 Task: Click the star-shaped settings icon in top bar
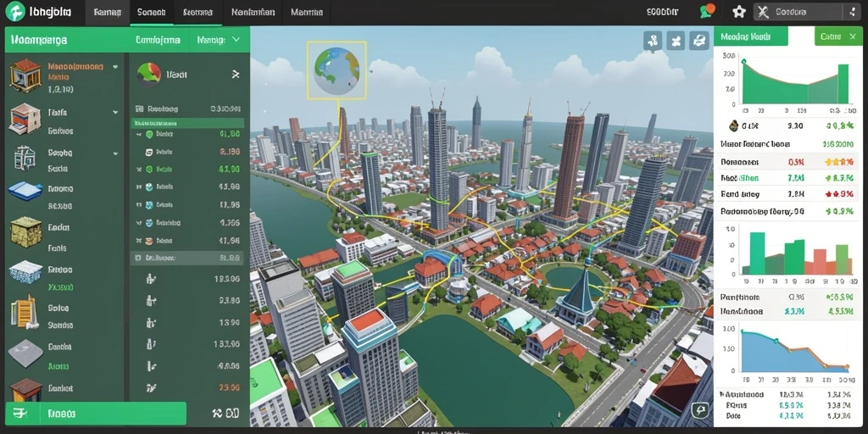click(739, 12)
